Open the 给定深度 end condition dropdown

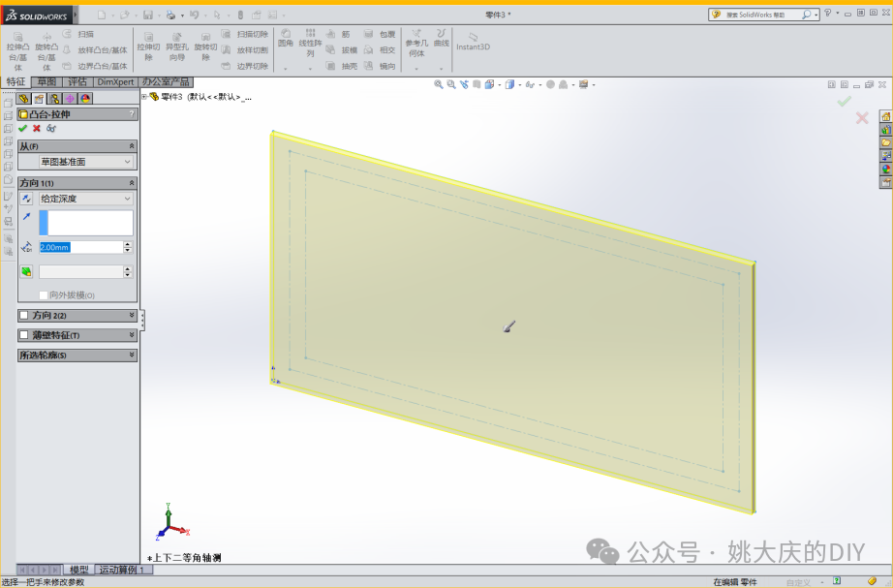[86, 199]
